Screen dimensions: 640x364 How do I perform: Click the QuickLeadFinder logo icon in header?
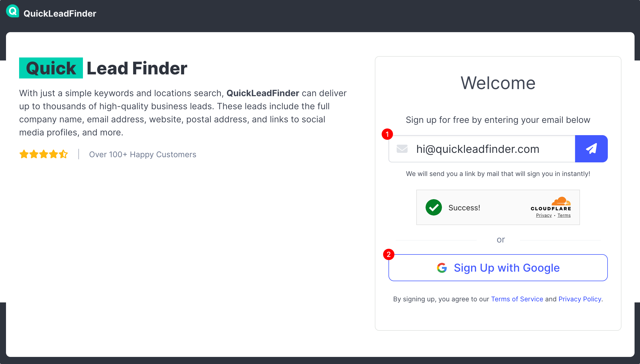[x=13, y=11]
